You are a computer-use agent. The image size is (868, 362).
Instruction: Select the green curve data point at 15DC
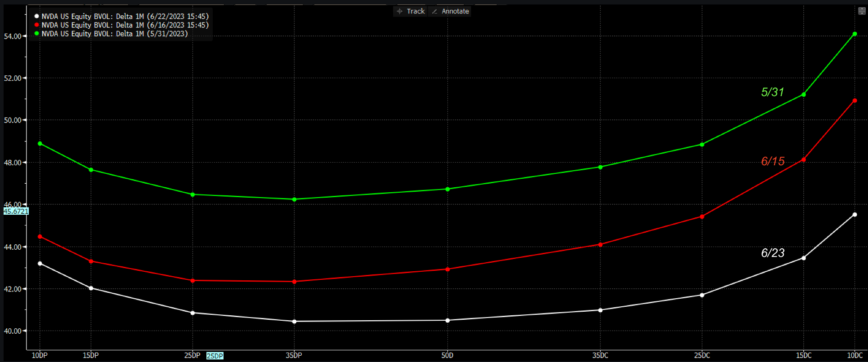803,94
